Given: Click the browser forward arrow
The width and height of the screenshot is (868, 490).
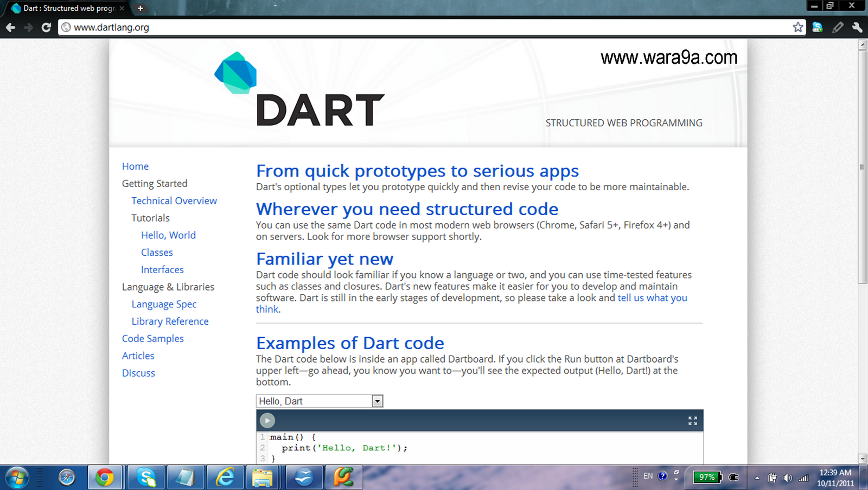Looking at the screenshot, I should (28, 27).
